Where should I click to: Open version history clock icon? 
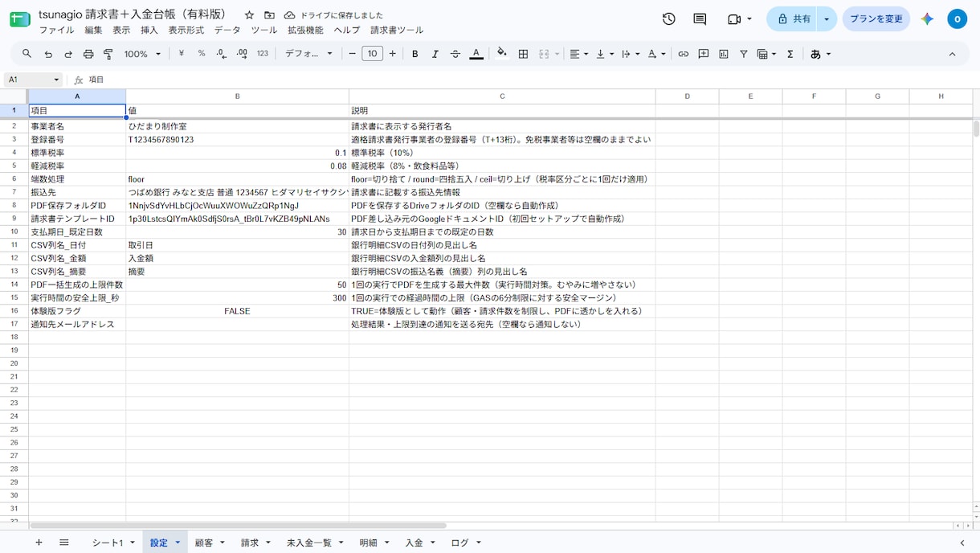[669, 19]
